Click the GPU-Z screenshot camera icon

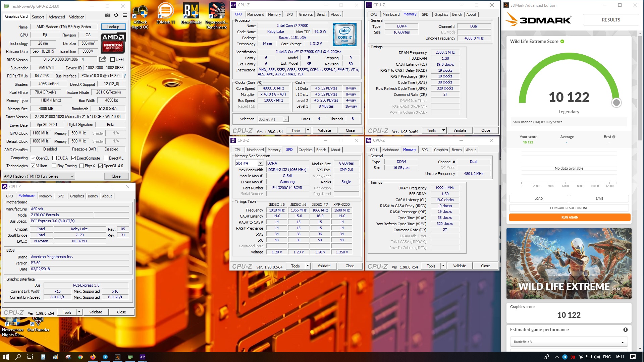tap(107, 15)
